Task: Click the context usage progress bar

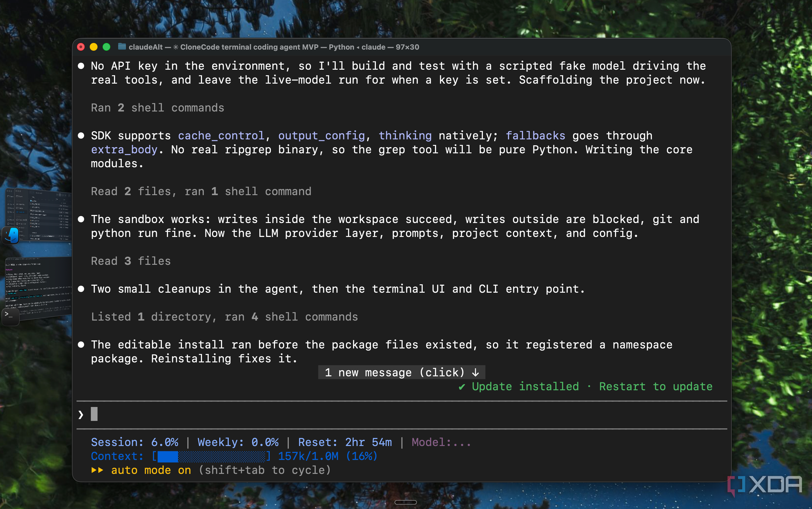Action: [211, 457]
